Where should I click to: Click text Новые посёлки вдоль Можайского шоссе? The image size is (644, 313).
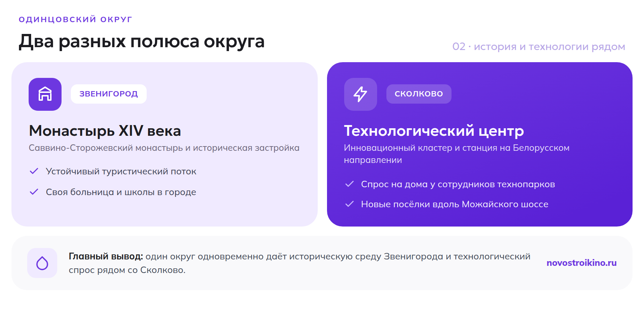click(455, 204)
